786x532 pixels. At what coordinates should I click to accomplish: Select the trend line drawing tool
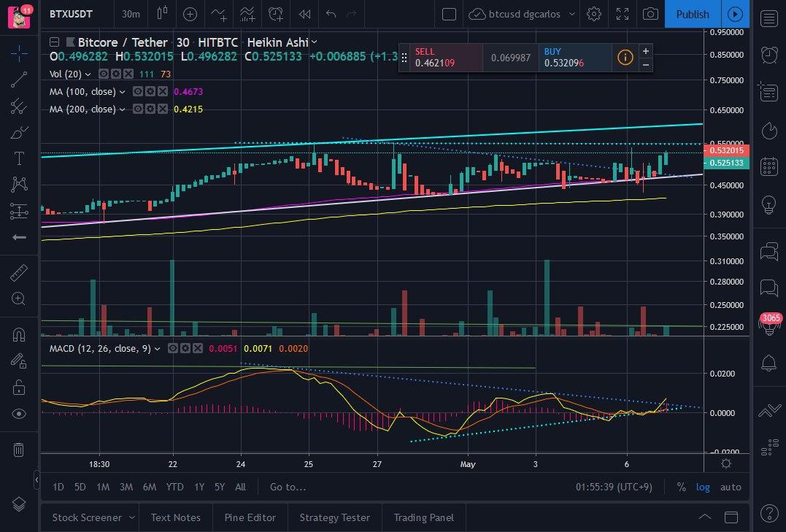click(x=20, y=79)
